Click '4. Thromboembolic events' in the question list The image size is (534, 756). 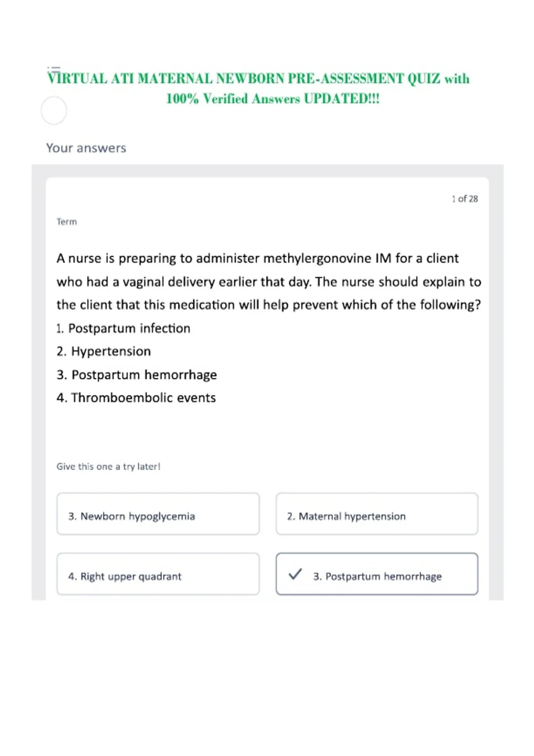pos(136,398)
